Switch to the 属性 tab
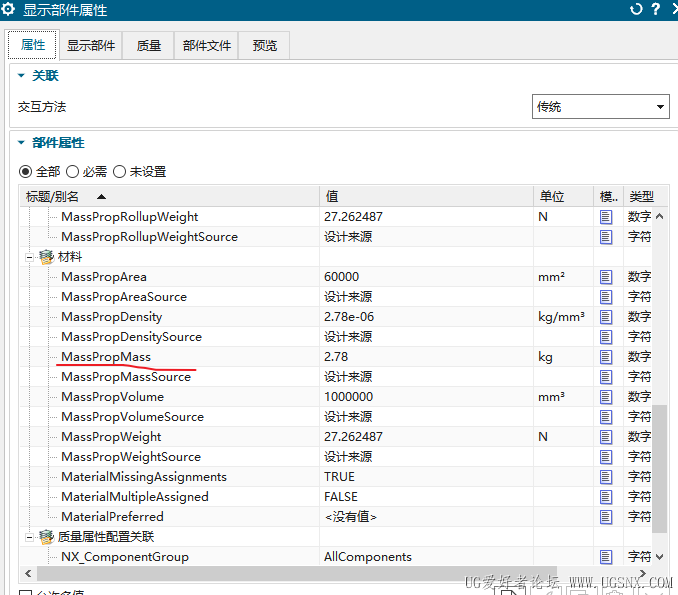 [32, 45]
